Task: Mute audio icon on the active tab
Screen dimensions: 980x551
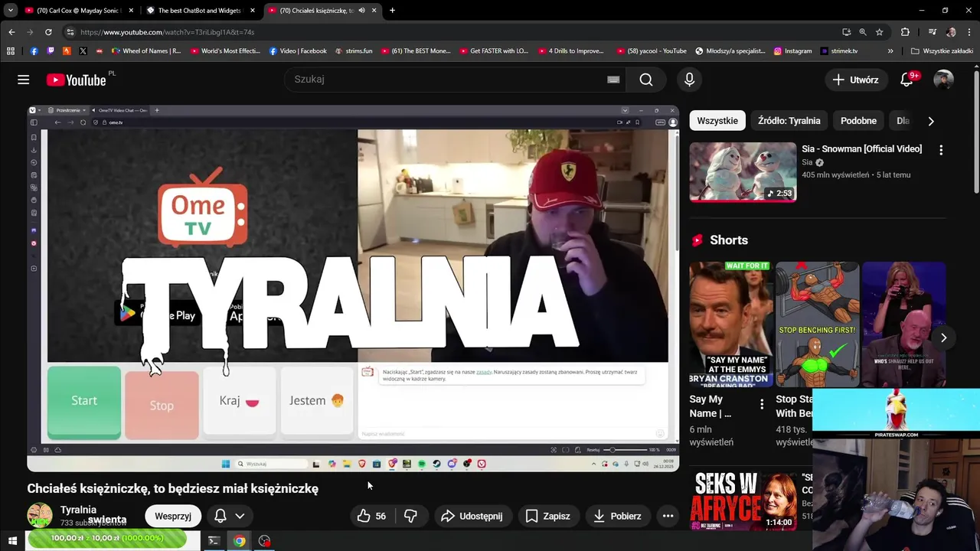Action: [361, 11]
